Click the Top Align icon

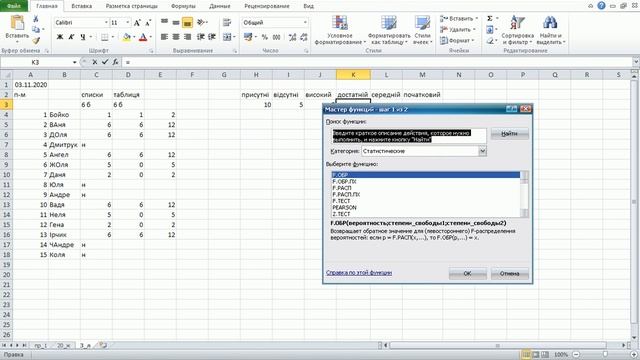[164, 22]
